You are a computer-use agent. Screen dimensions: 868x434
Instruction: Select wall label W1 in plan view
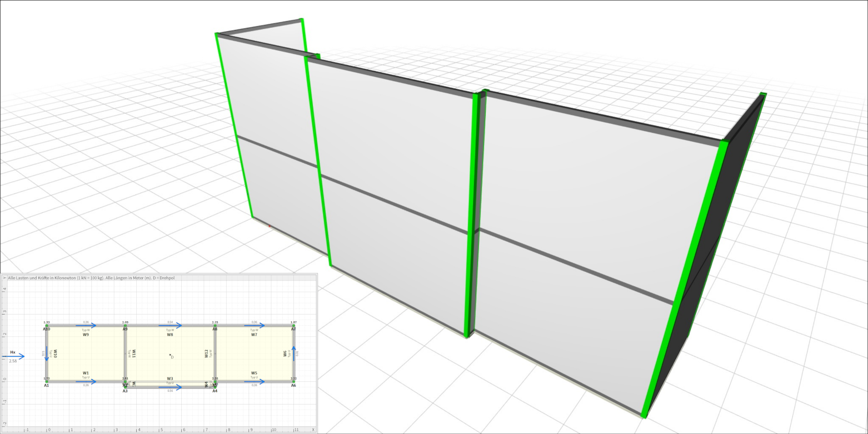(x=86, y=373)
